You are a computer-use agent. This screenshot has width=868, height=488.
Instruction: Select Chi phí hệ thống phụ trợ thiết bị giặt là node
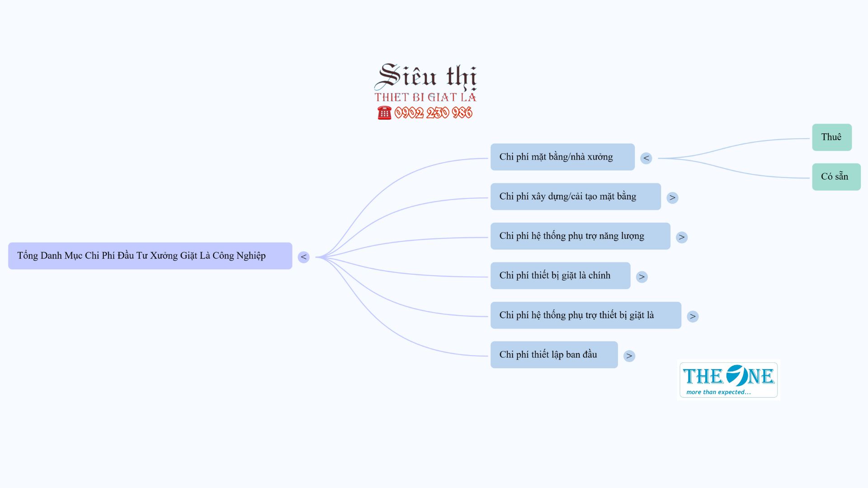click(x=586, y=315)
